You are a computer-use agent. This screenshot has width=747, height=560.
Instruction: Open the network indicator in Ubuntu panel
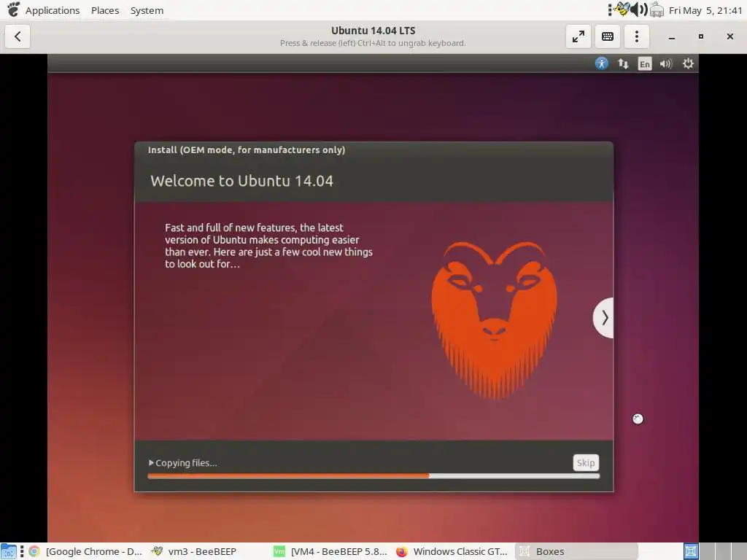(x=623, y=63)
